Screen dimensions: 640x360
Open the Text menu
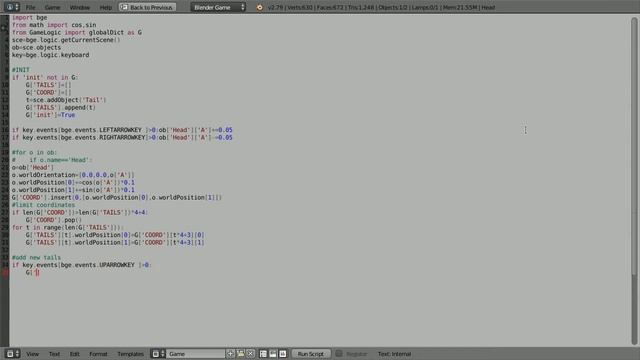(x=54, y=354)
